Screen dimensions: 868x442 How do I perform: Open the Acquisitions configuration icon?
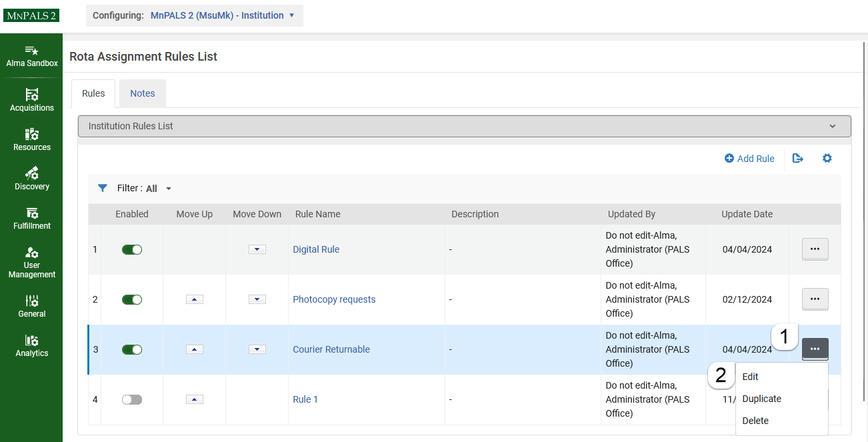point(31,95)
